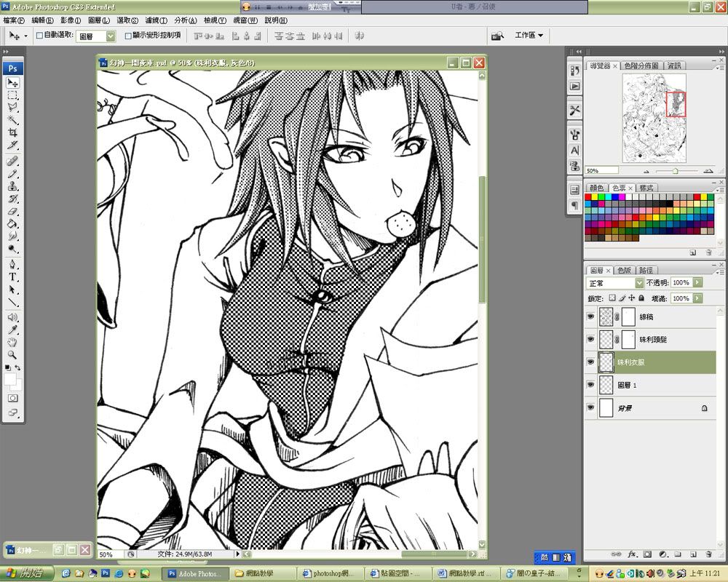Select the Path Selection tool
Image resolution: width=728 pixels, height=582 pixels.
point(12,290)
